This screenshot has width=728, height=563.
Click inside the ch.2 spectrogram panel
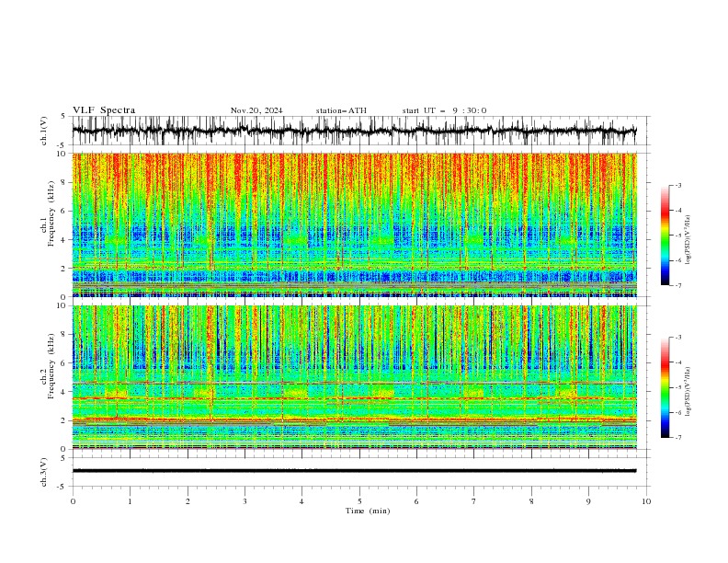click(x=354, y=377)
